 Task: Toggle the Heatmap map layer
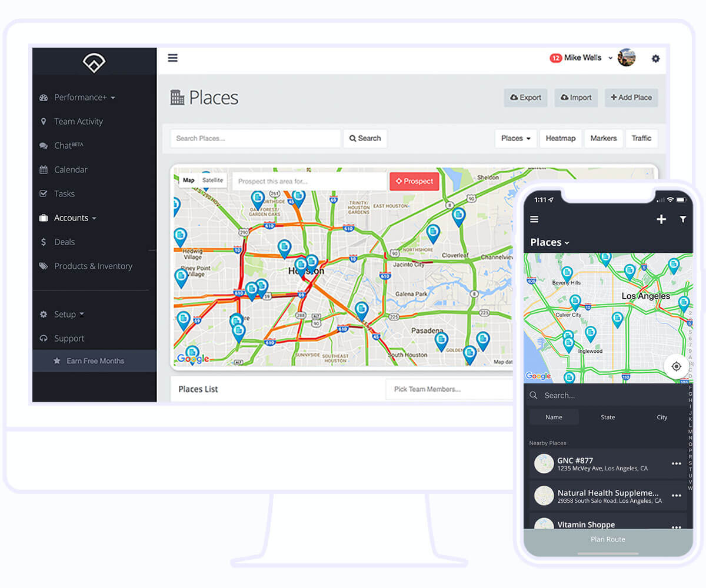(x=560, y=139)
